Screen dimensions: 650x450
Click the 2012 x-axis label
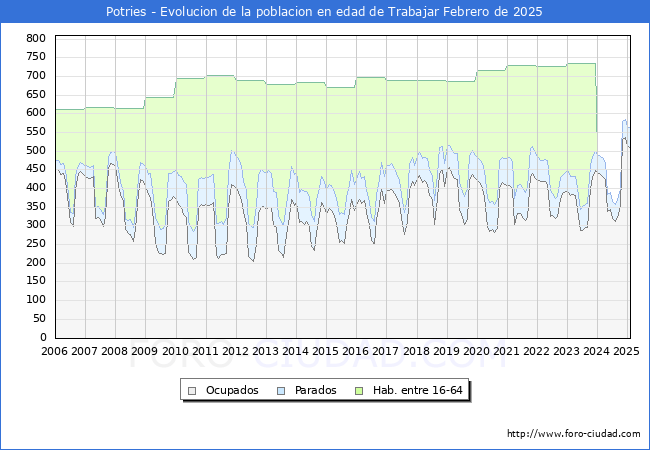235,351
